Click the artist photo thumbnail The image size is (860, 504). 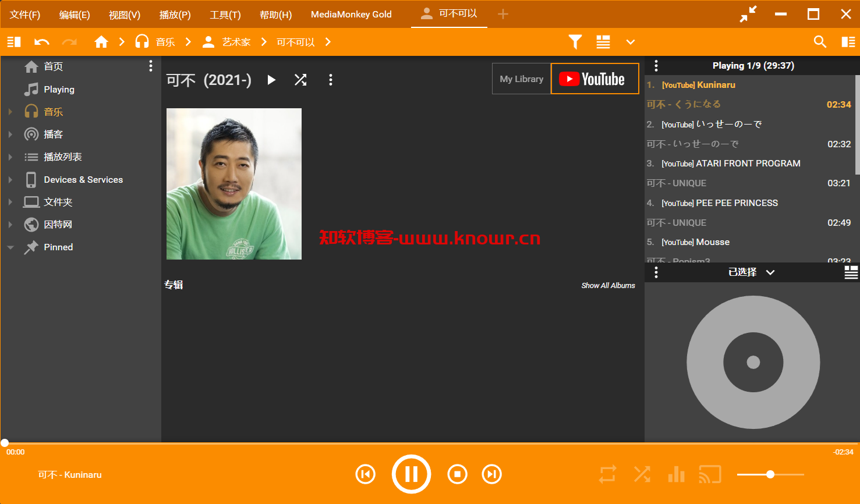tap(234, 184)
